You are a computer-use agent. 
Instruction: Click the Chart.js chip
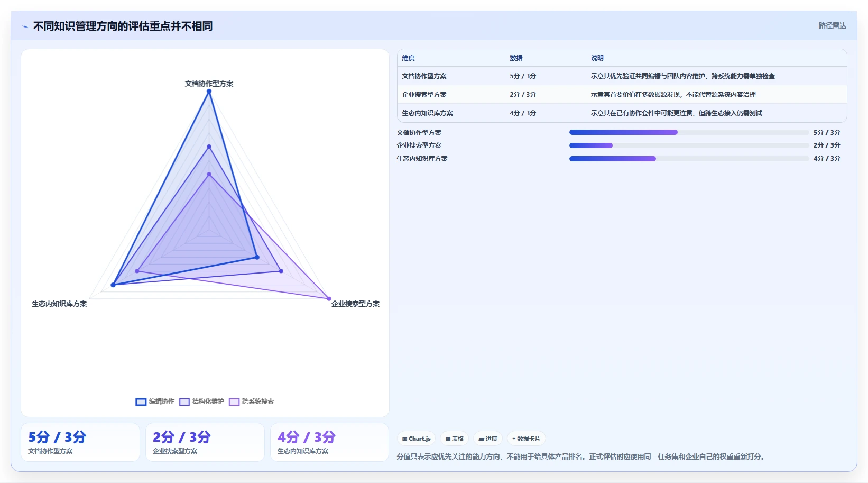click(417, 439)
